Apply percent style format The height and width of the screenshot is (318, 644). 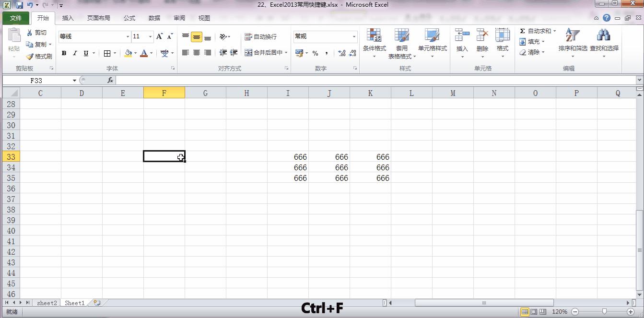[315, 53]
